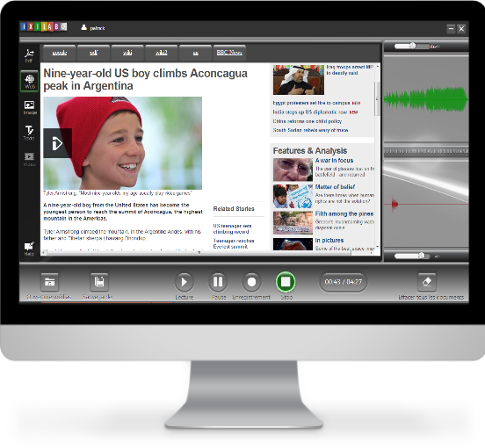
Task: Open 'US teenager sets climbing record' link
Action: (232, 228)
